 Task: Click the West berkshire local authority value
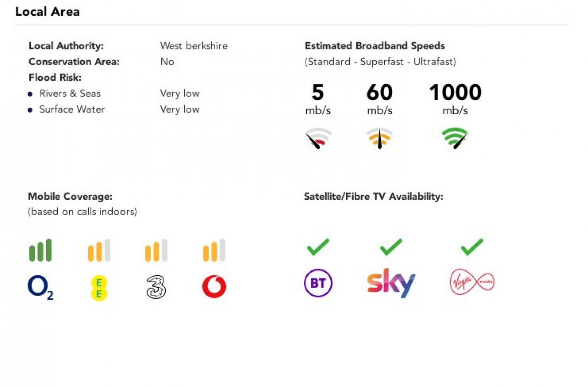tap(194, 46)
